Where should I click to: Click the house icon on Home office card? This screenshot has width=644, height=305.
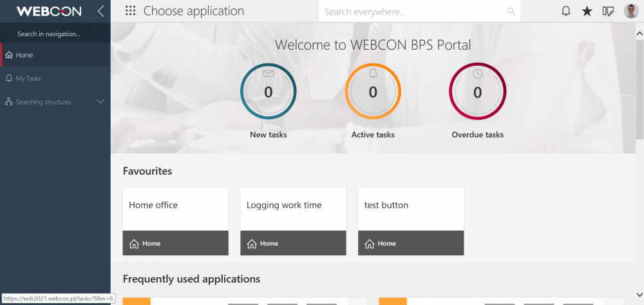tap(134, 243)
